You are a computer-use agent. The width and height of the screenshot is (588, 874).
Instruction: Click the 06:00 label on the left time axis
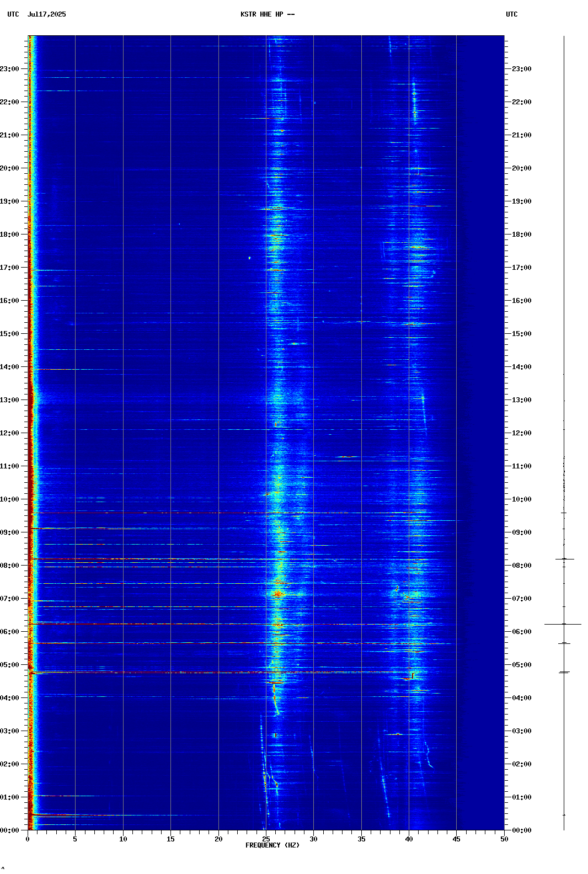coord(9,632)
